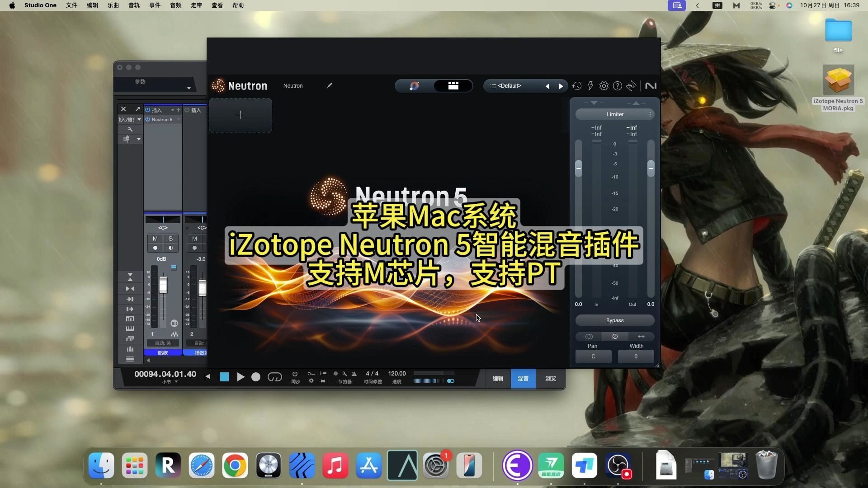Bypass the Neutron plugin
The image size is (868, 488).
point(615,320)
